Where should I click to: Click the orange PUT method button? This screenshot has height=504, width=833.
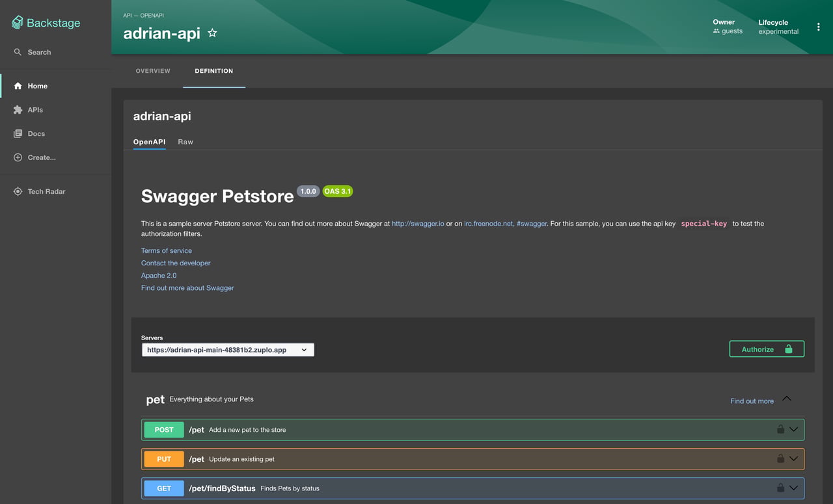tap(164, 458)
